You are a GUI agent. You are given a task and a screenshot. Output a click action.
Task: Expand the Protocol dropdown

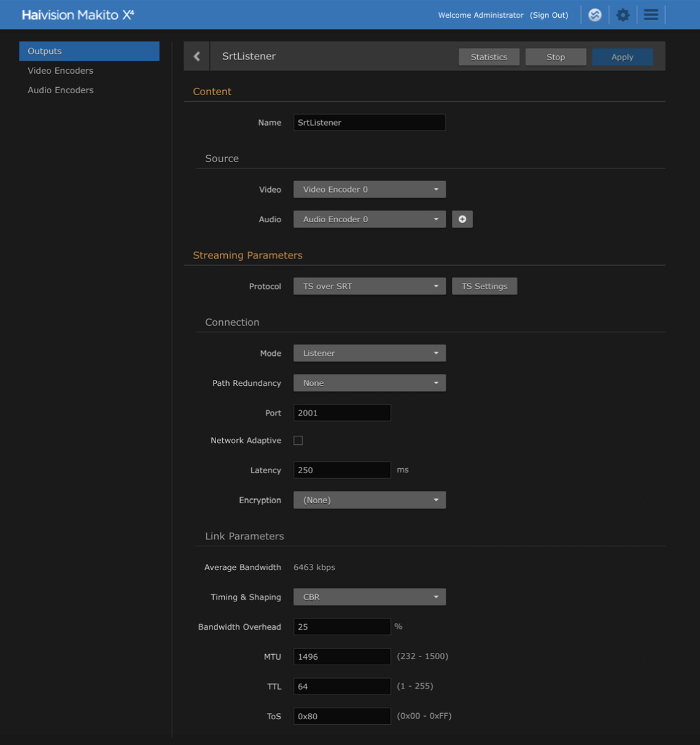coord(370,286)
